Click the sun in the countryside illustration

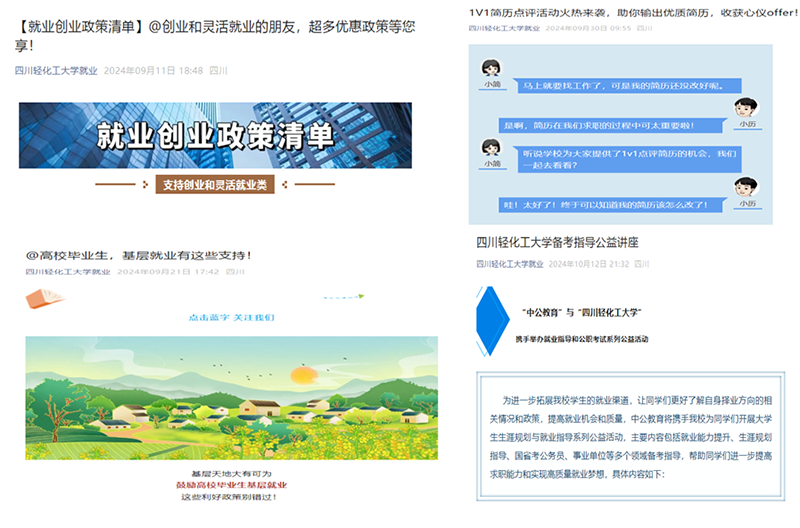tap(302, 378)
